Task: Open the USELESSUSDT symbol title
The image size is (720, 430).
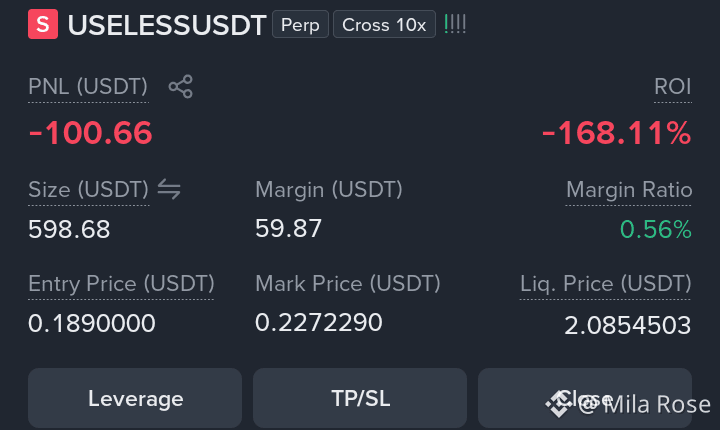Action: [167, 25]
